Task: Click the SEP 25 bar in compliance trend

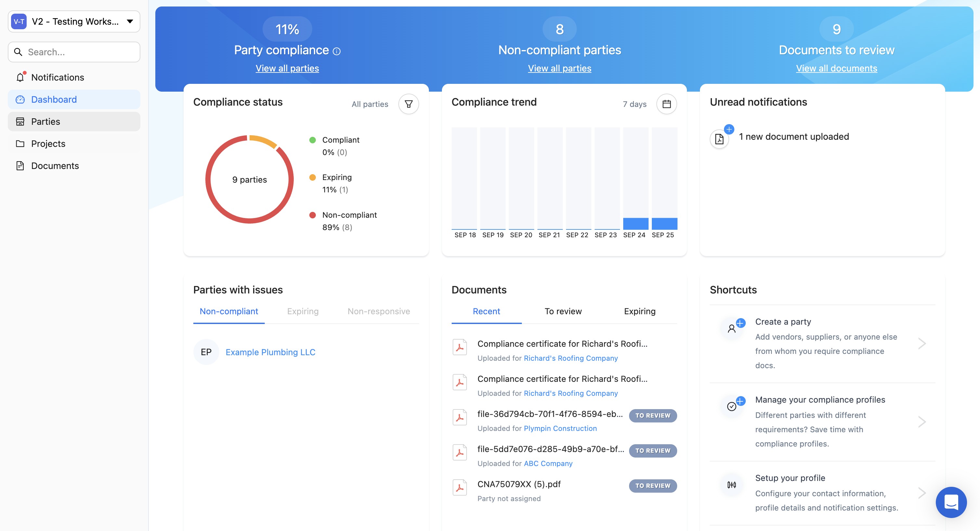Action: coord(664,224)
